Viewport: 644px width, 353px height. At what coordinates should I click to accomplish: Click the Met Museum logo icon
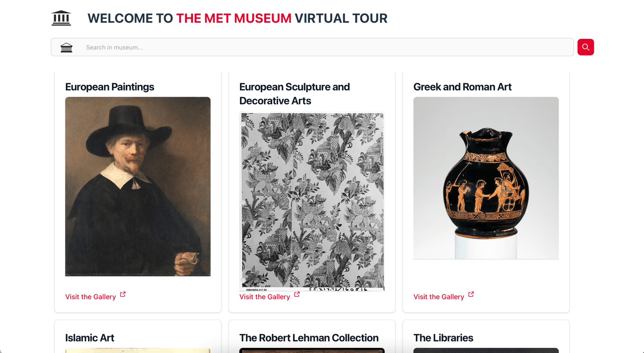(x=61, y=18)
